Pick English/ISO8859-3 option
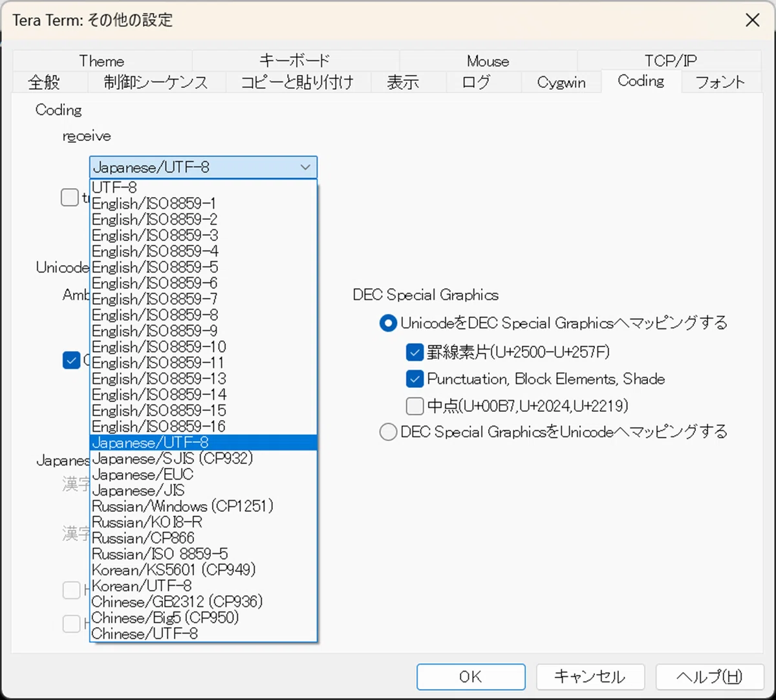Screen dimensions: 776x700 click(x=203, y=235)
